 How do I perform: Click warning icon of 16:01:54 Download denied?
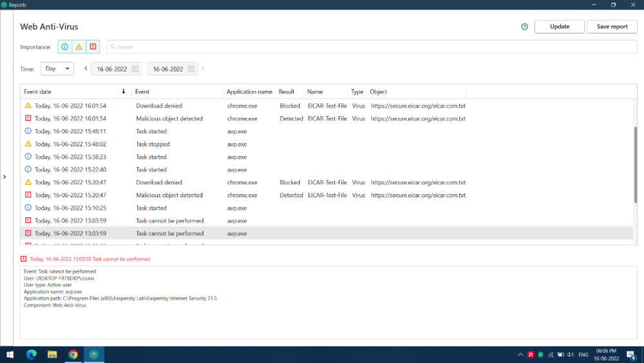click(28, 106)
